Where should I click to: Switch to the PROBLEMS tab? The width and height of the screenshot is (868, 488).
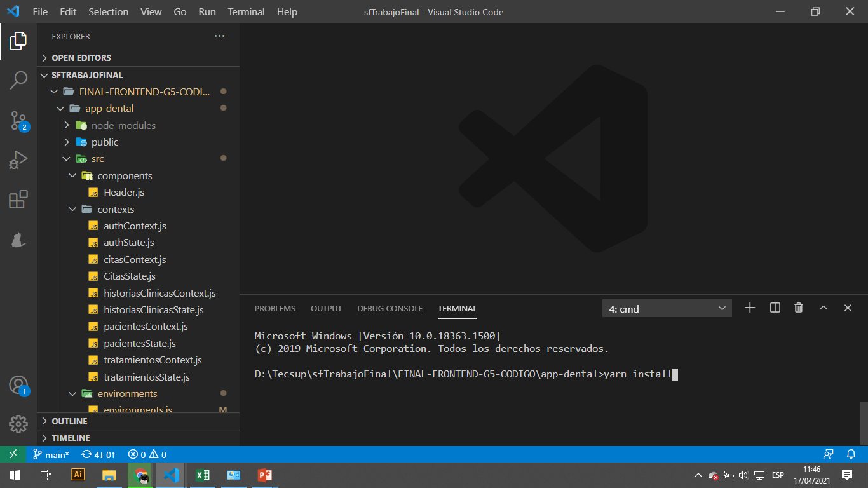click(x=275, y=308)
